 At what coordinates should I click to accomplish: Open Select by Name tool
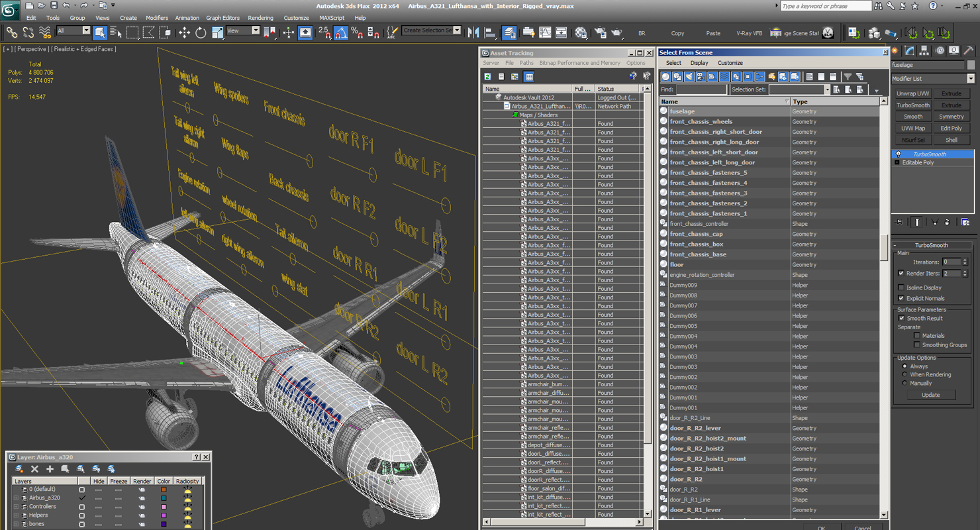coord(116,32)
